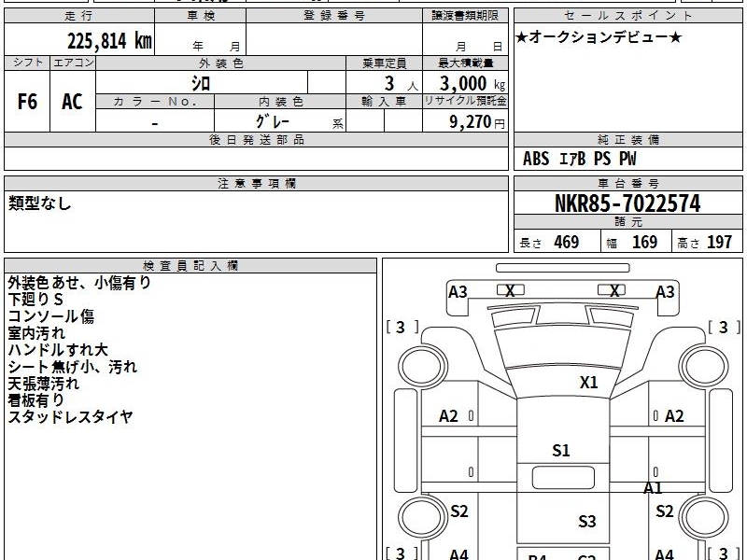Screen dimensions: 747x560
Task: Click inspector note ハンドルすれ大
Action: pos(58,349)
